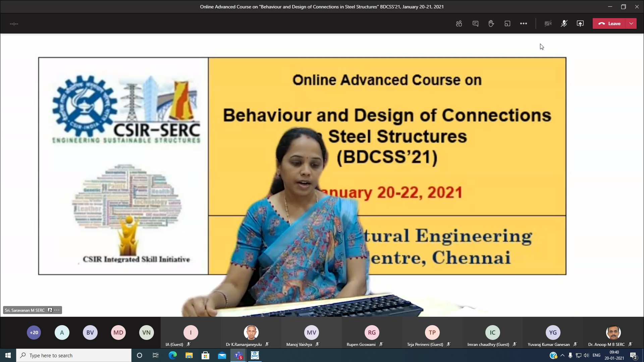Open NIC app on taskbar
Viewport: 644px width, 362px height.
tap(255, 355)
